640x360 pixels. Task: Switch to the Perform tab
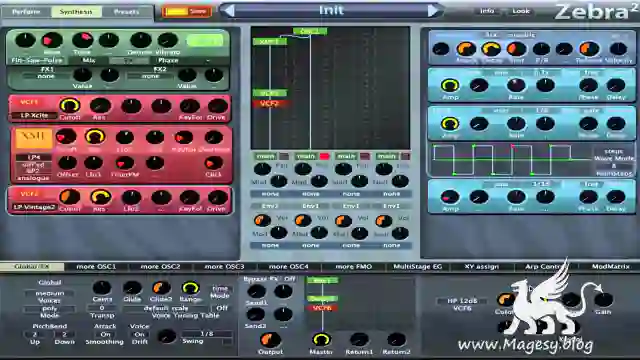[x=26, y=12]
